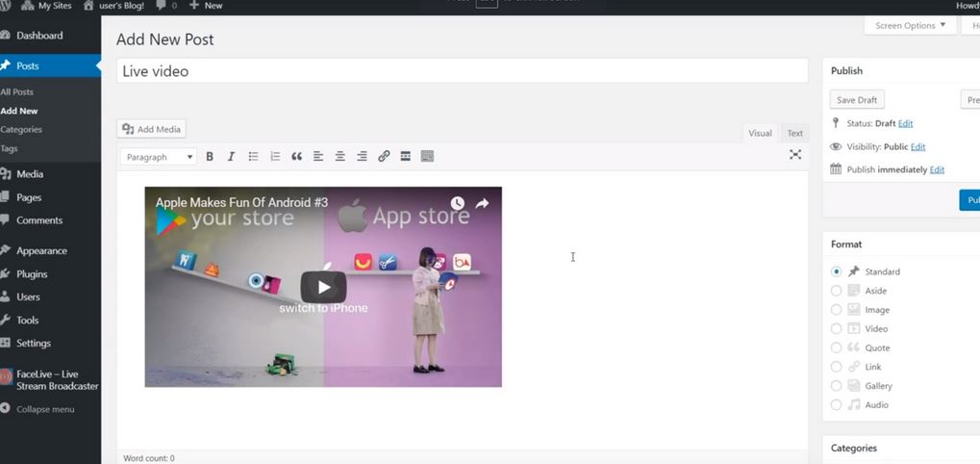Edit the post Visibility
This screenshot has width=980, height=464.
point(917,147)
